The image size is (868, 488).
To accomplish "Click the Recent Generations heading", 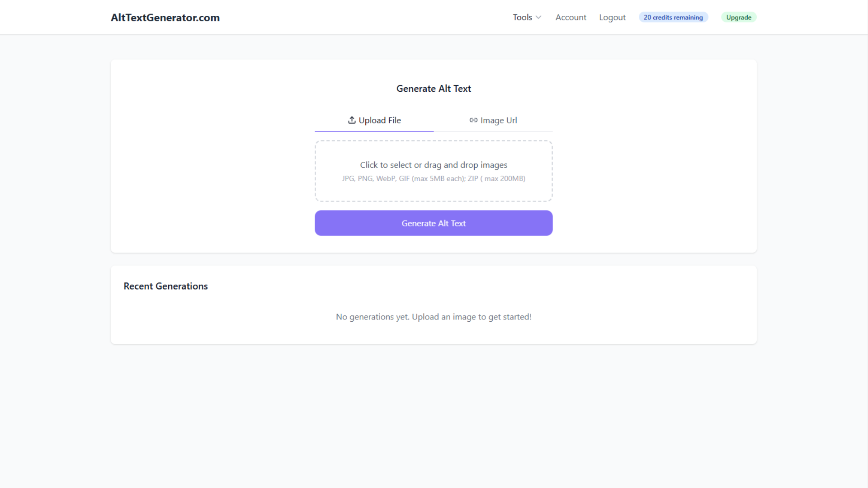I will pyautogui.click(x=165, y=286).
